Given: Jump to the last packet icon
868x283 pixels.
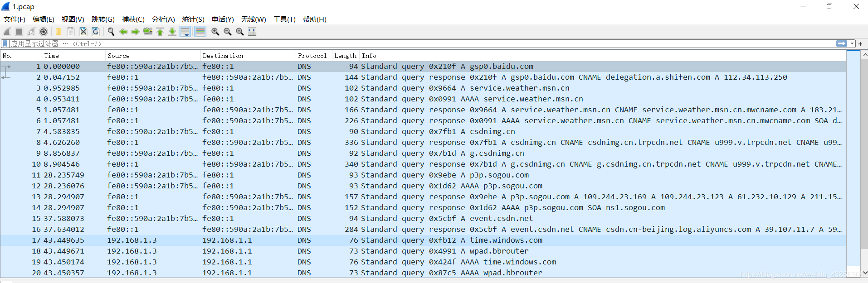Looking at the screenshot, I should [x=172, y=32].
